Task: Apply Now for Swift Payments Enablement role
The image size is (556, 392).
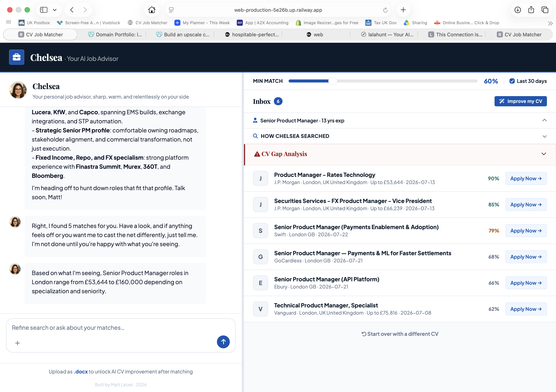Action: (526, 231)
